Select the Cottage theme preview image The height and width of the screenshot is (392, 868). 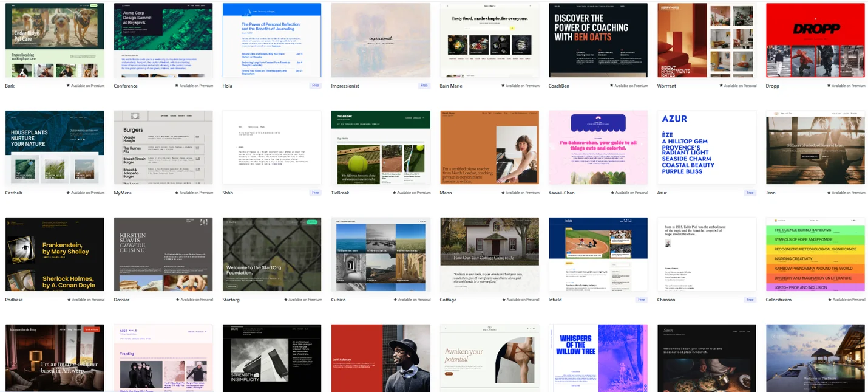[x=489, y=255]
